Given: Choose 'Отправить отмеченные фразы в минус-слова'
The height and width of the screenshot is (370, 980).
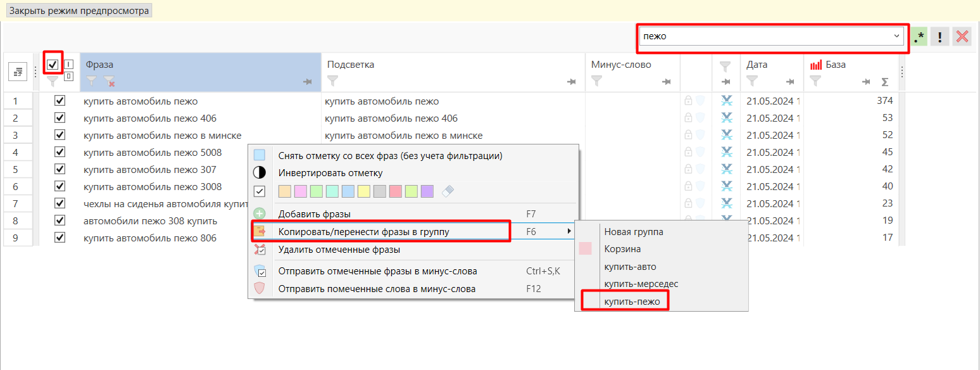Looking at the screenshot, I should click(x=413, y=271).
